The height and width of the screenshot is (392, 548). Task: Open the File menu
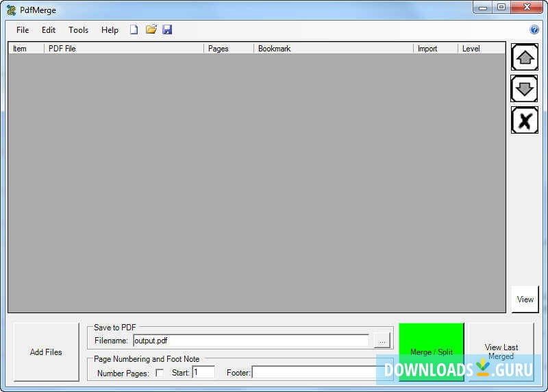click(x=23, y=30)
